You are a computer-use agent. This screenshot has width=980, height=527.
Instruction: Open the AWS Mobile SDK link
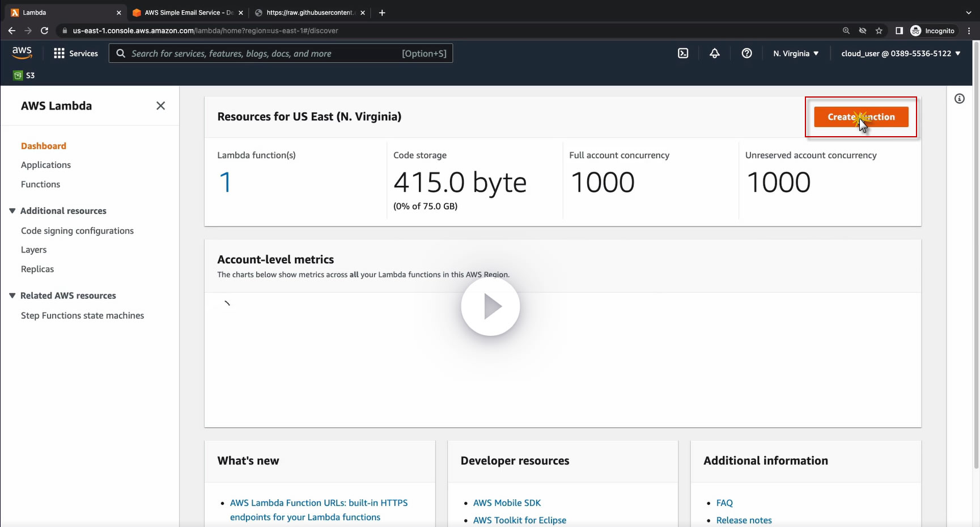tap(507, 503)
